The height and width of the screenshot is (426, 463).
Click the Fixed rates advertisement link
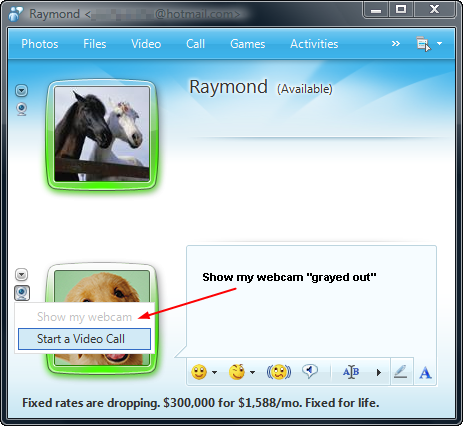(201, 403)
